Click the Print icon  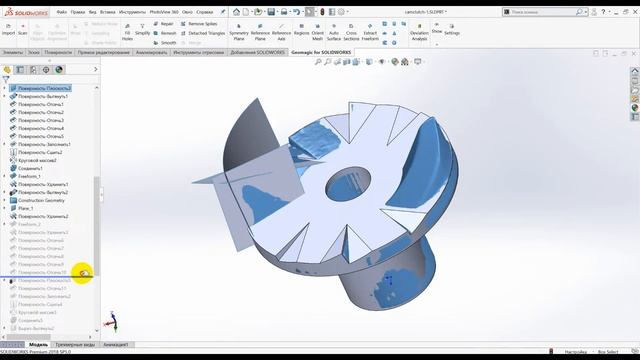tap(284, 12)
